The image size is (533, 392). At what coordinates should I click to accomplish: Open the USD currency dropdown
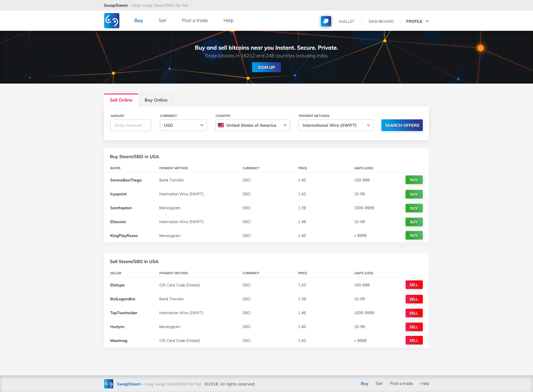click(x=183, y=125)
